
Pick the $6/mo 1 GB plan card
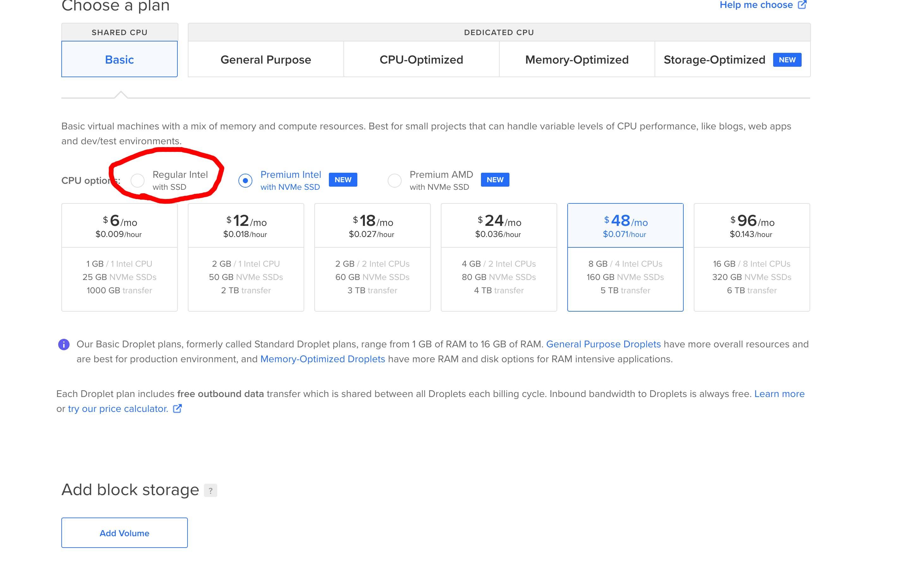pyautogui.click(x=119, y=257)
